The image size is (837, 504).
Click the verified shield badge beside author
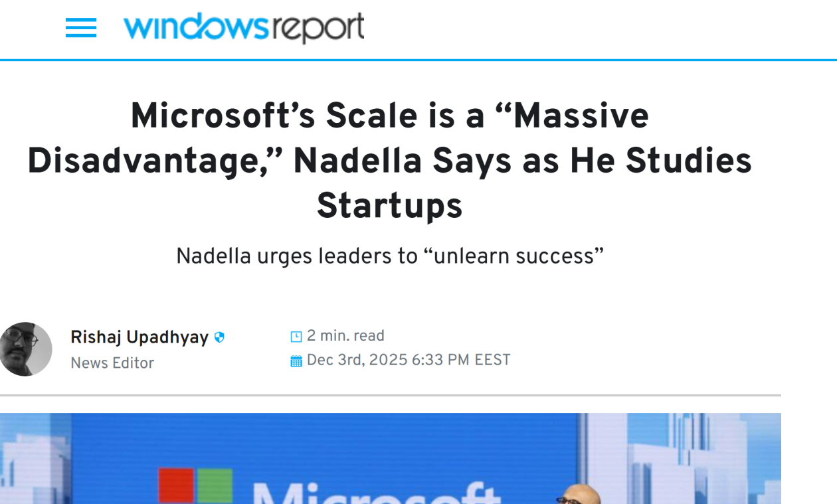pyautogui.click(x=219, y=337)
